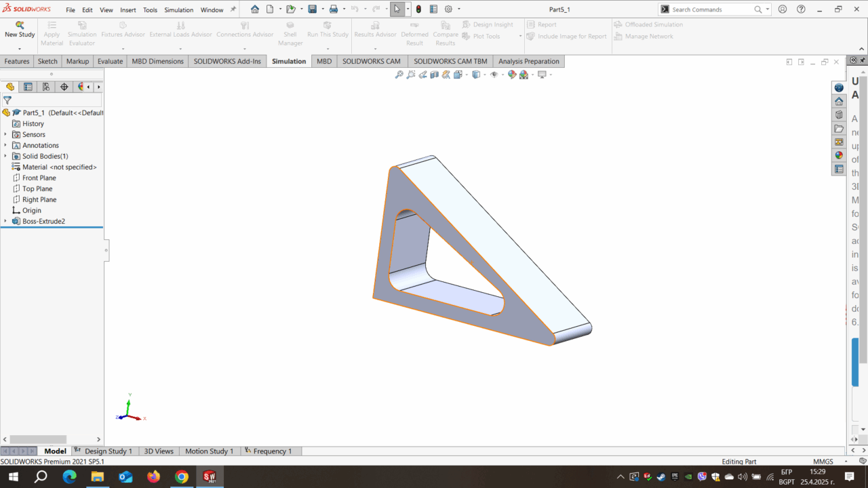Open File Explorer tab in the task pane

(x=839, y=128)
